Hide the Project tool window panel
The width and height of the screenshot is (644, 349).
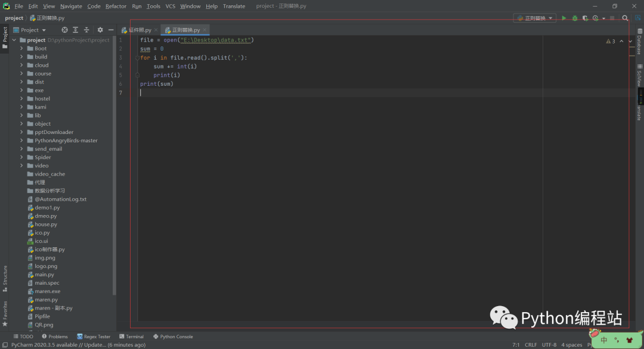click(x=110, y=30)
